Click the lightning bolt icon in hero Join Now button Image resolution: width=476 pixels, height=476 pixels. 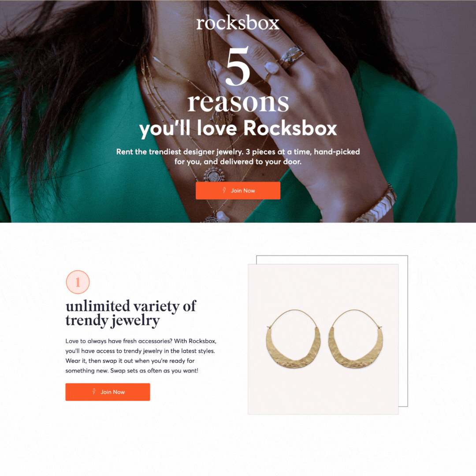pyautogui.click(x=224, y=190)
